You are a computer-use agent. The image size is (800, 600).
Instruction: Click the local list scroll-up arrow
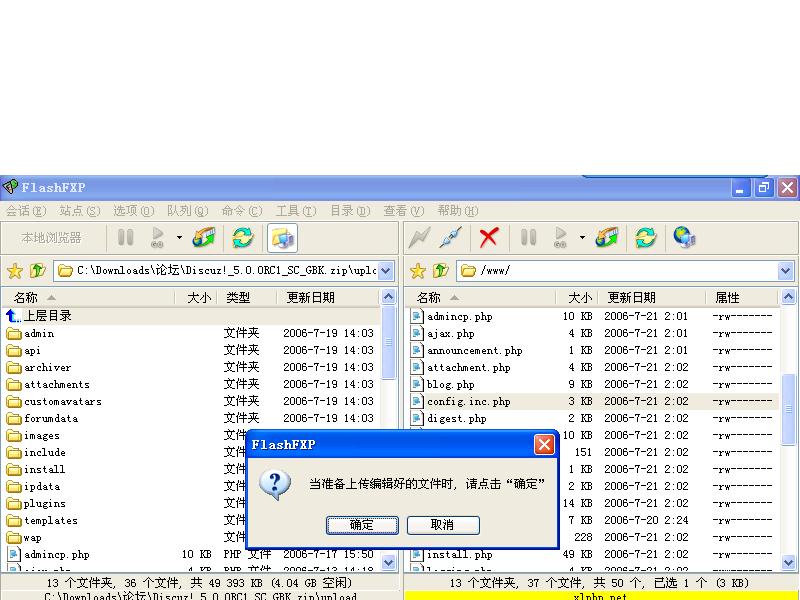(x=388, y=297)
